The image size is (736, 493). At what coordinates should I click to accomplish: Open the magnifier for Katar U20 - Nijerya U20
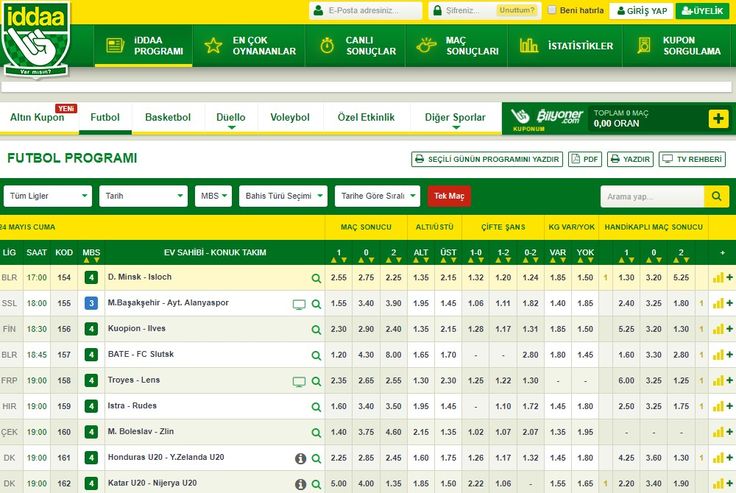click(x=316, y=484)
